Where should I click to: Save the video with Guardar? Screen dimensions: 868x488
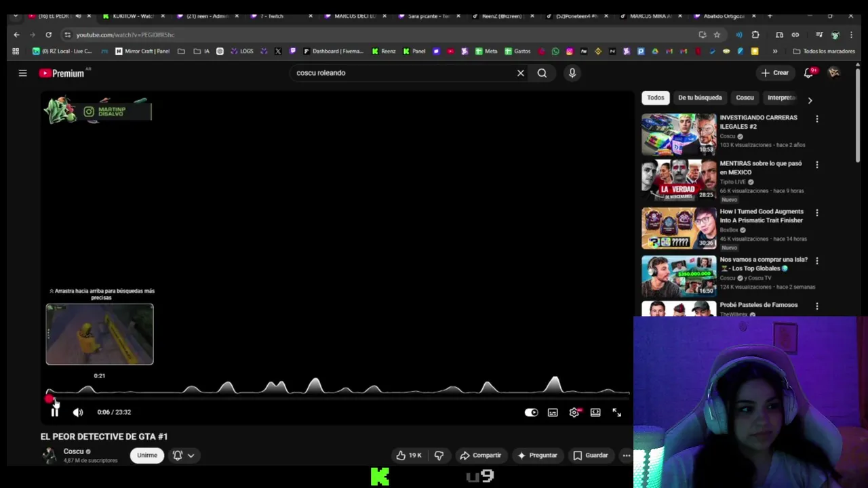[591, 455]
